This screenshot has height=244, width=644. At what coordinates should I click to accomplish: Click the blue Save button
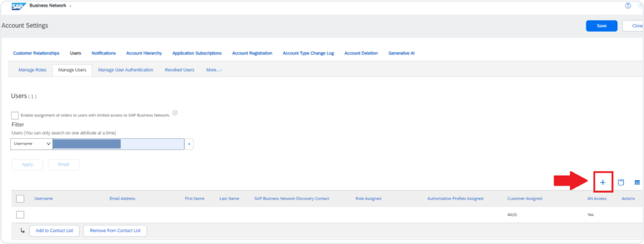click(x=601, y=26)
